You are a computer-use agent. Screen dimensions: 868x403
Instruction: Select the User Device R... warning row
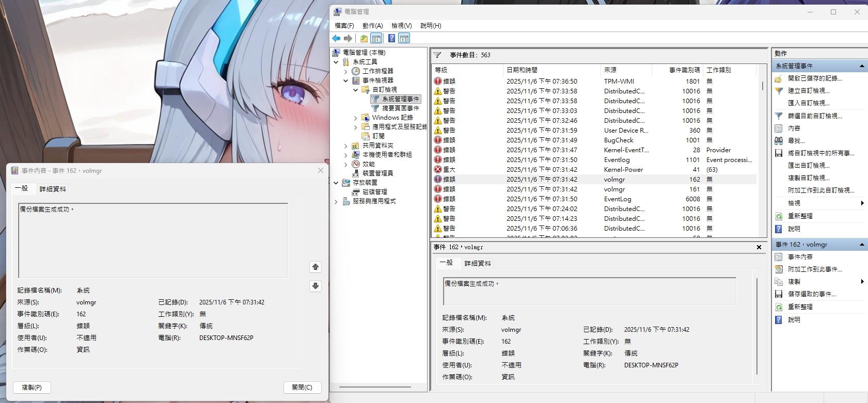click(x=594, y=130)
